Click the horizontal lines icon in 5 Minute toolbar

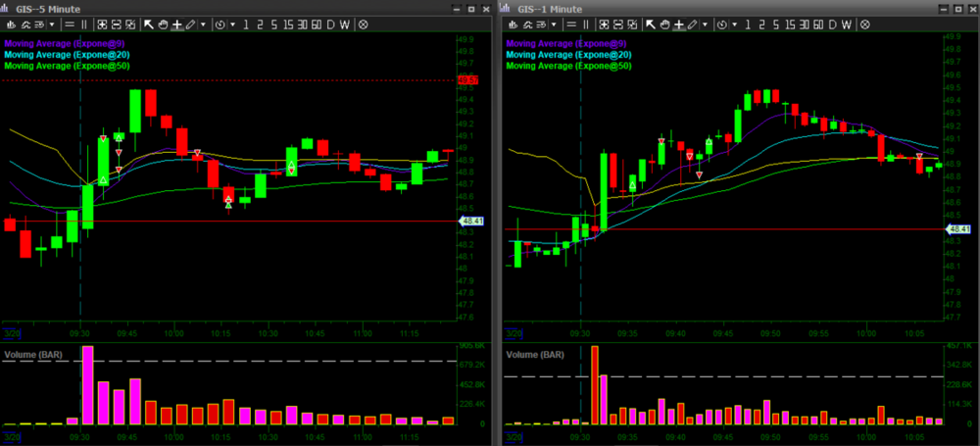pos(71,24)
